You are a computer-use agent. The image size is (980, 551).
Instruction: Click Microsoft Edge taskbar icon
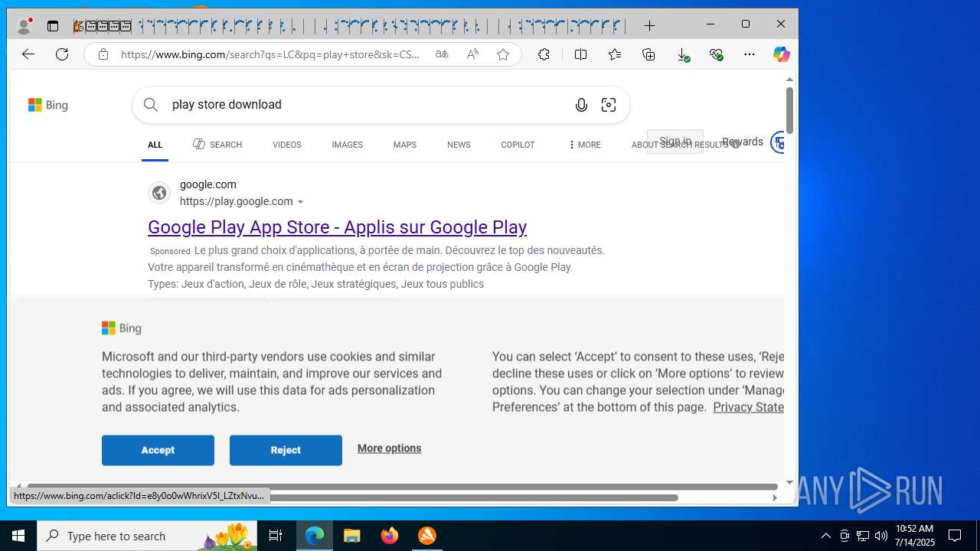[315, 536]
